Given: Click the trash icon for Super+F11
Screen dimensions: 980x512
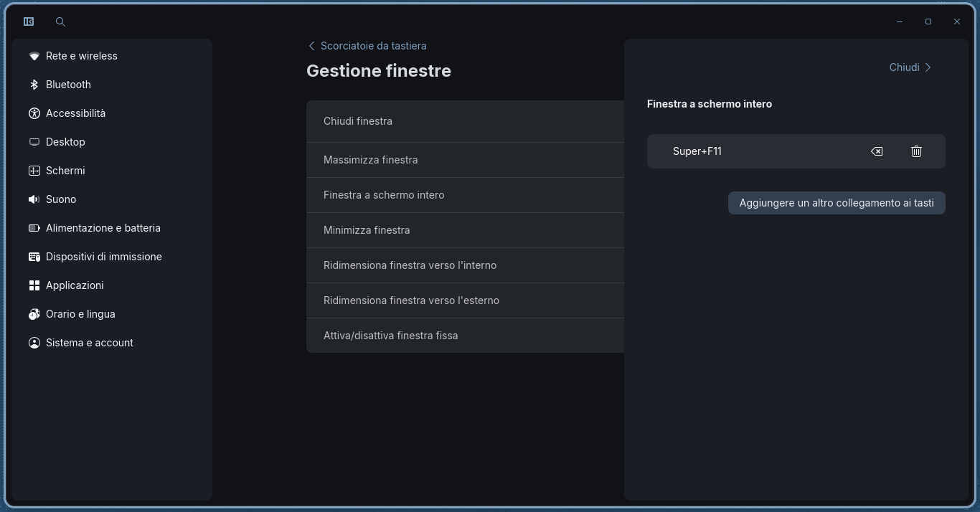Looking at the screenshot, I should 916,151.
